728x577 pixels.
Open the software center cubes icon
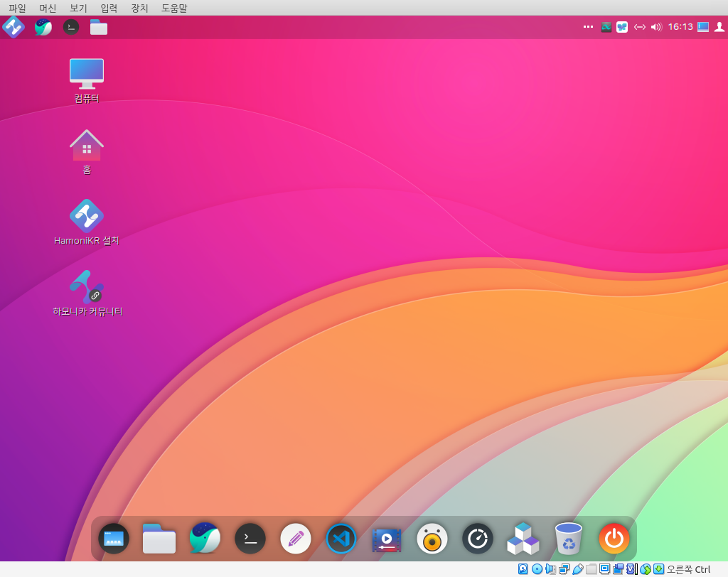[523, 539]
